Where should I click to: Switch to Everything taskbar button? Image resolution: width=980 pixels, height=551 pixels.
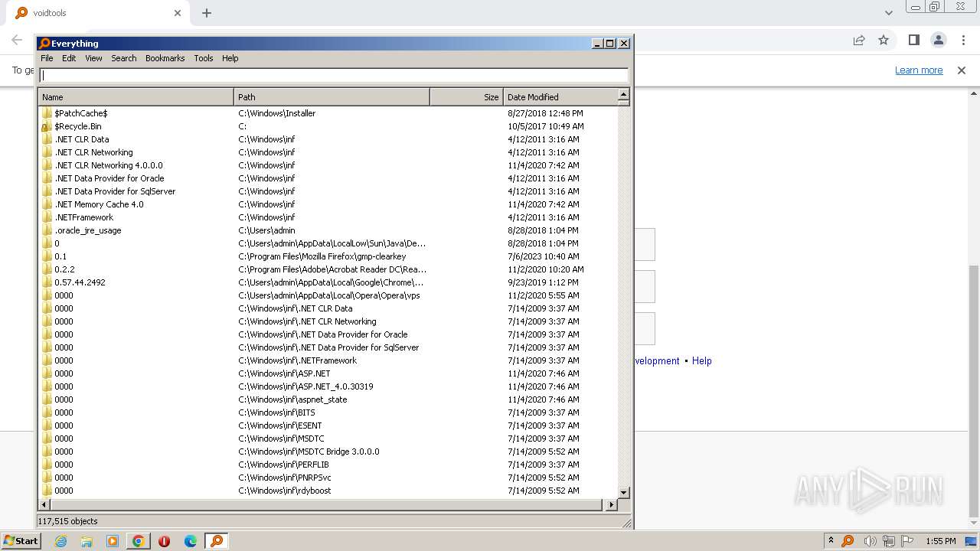[x=217, y=541]
